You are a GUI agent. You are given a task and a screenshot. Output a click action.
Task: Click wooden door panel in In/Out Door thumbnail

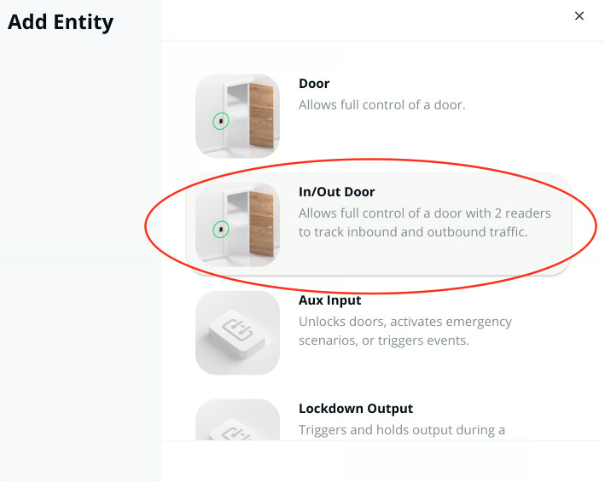260,222
